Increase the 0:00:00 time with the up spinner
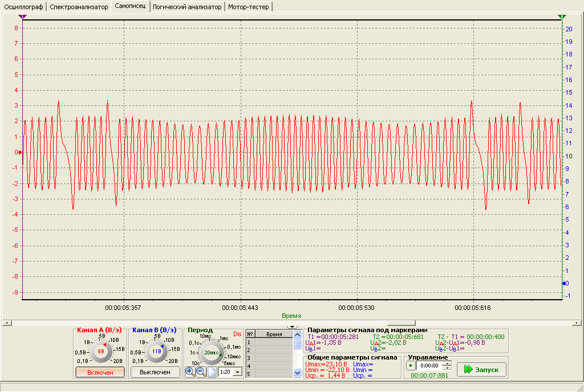Screen dimensions: 584x392 coord(448,364)
